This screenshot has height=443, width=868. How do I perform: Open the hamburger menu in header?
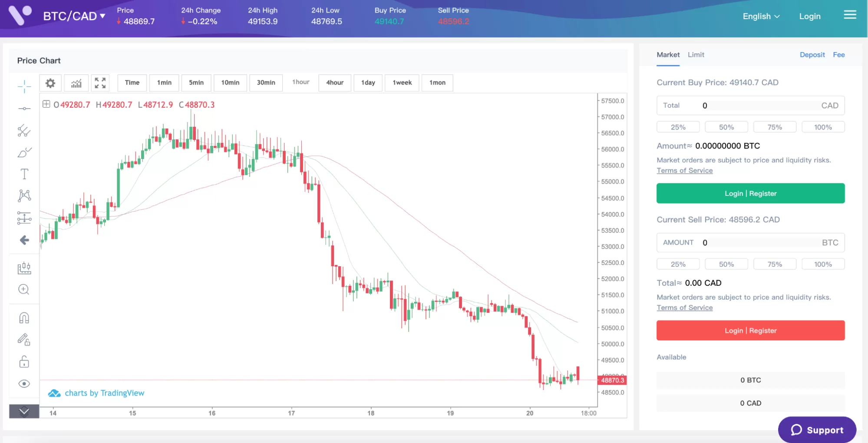[x=850, y=15]
